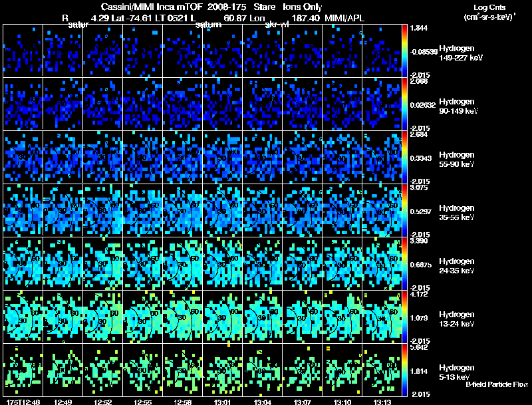
Task: Open the 13-24 keV image in 13:01 column
Action: click(223, 317)
